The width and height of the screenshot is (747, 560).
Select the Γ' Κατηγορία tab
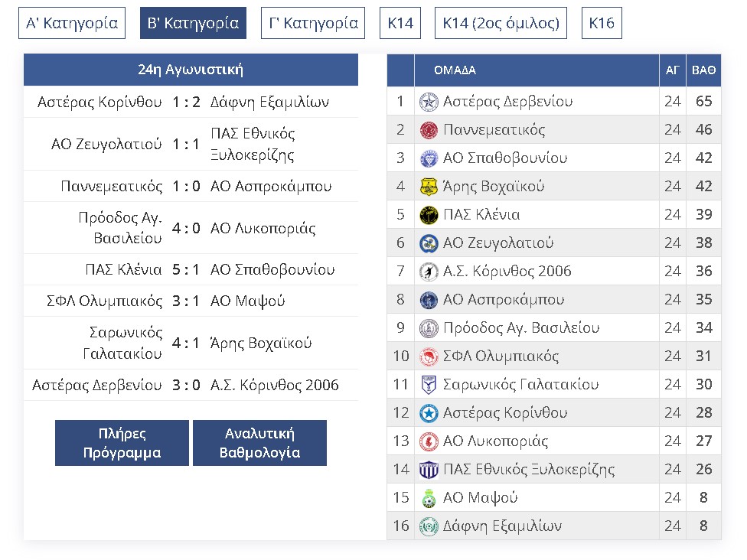pos(313,23)
